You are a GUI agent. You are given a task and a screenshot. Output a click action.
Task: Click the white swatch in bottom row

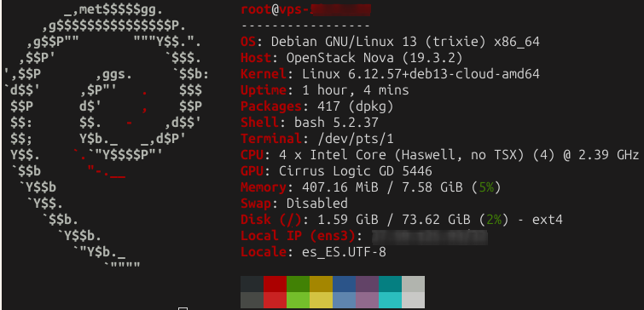tap(413, 300)
